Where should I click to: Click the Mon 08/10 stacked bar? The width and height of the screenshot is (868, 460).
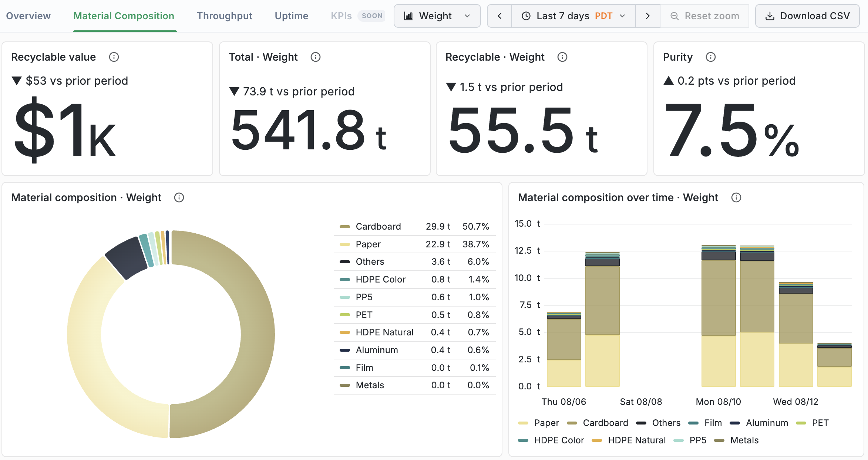click(x=719, y=316)
